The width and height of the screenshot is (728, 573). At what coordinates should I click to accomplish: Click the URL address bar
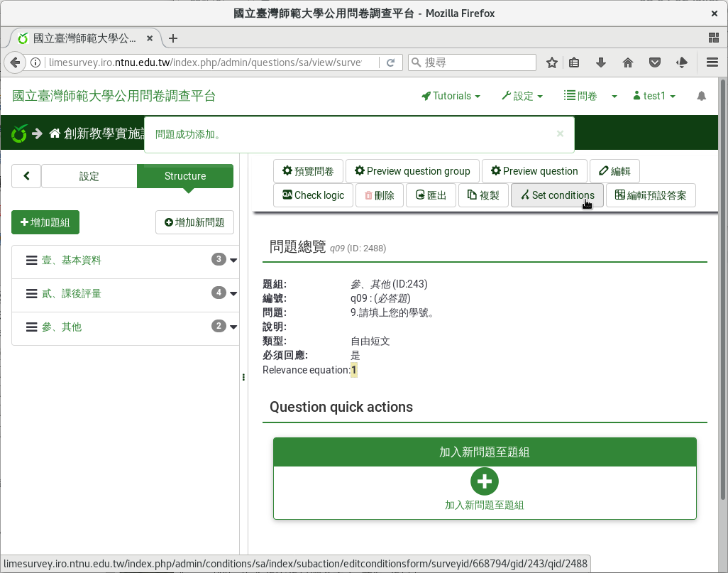coord(204,62)
